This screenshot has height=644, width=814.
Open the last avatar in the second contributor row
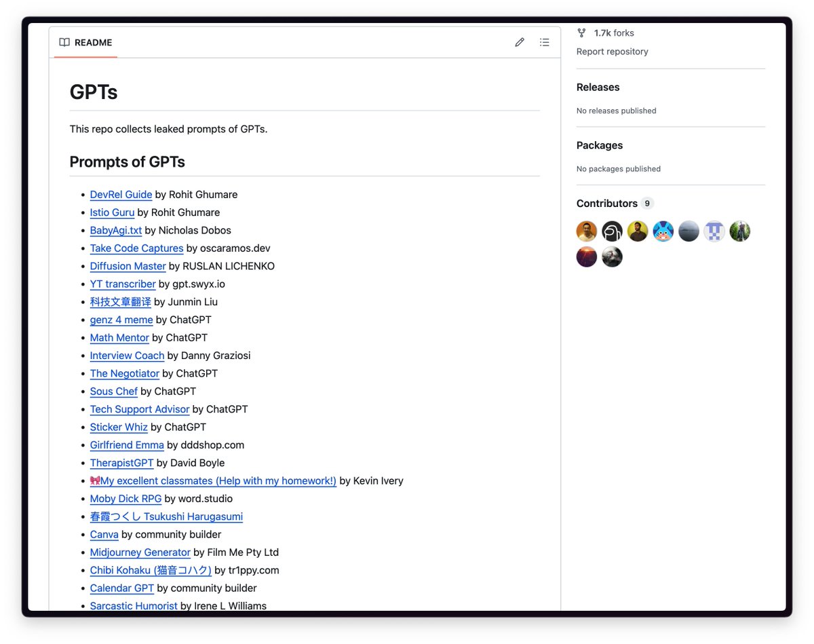pos(613,257)
